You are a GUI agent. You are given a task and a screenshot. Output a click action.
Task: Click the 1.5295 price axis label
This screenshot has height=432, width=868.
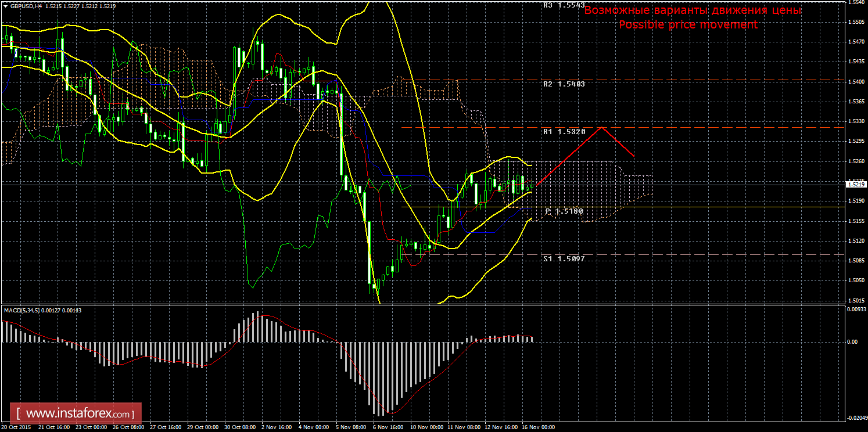[x=856, y=142]
